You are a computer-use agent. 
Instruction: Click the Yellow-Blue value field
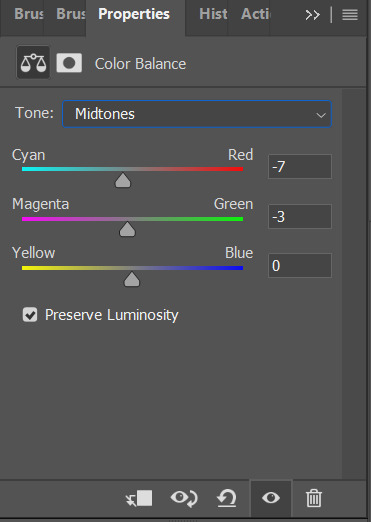tap(300, 265)
